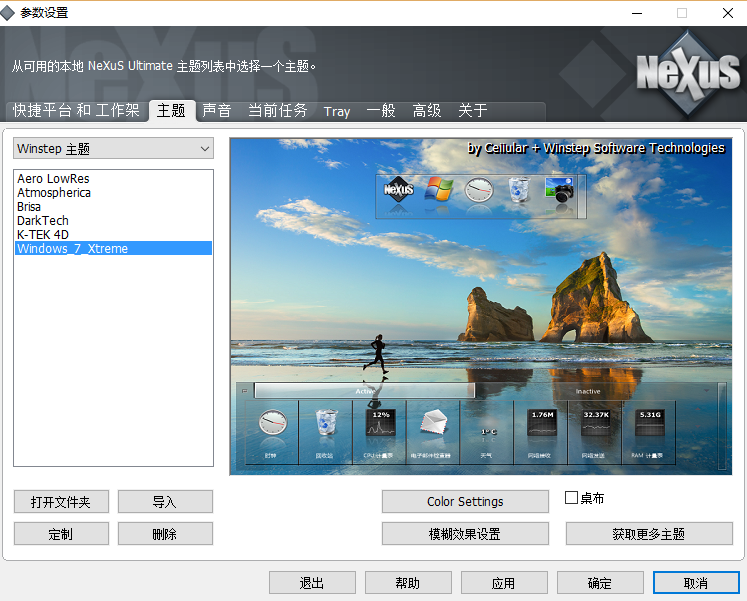
Task: Click CPU meter 12% icon in shelf
Action: (x=380, y=423)
